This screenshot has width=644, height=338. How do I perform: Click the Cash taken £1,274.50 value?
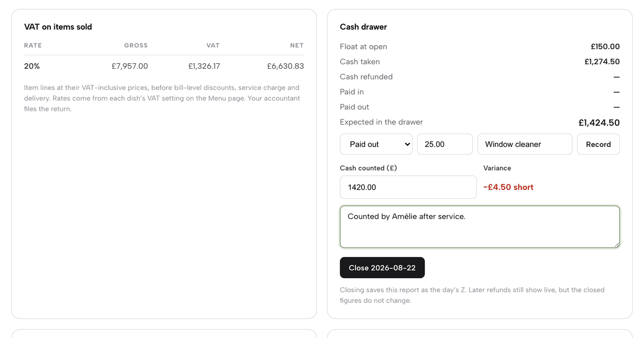click(602, 61)
